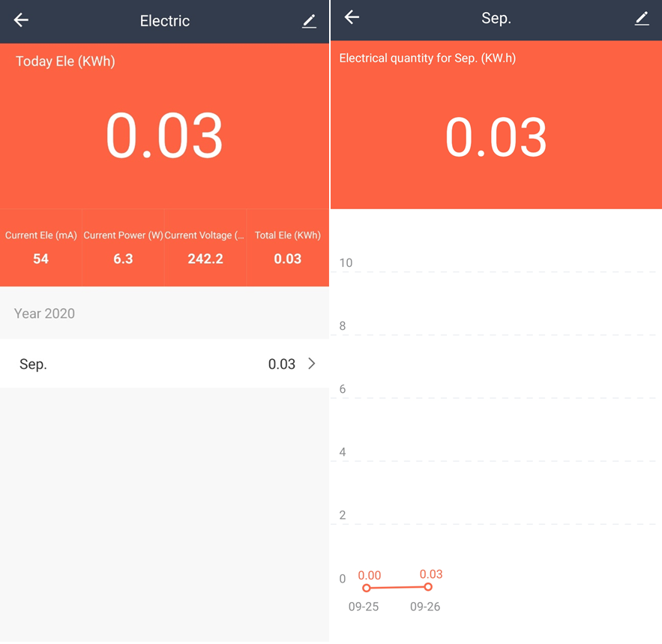Tap the 8 y-axis label
Image resolution: width=662 pixels, height=644 pixels.
click(x=343, y=325)
